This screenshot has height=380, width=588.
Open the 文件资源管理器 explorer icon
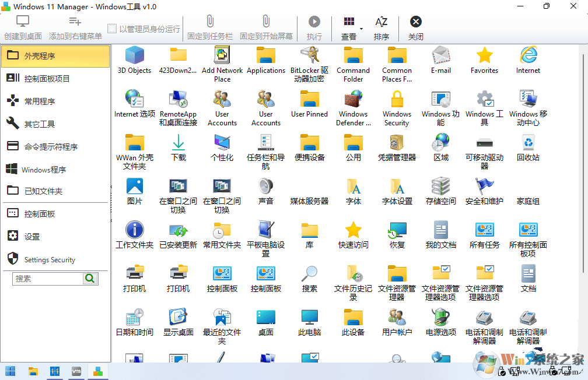397,274
